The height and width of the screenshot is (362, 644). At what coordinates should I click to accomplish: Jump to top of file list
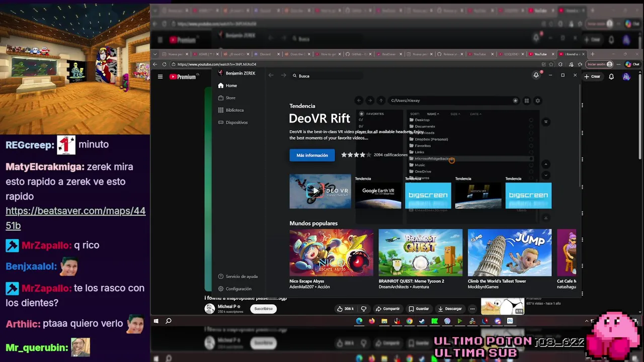(546, 122)
